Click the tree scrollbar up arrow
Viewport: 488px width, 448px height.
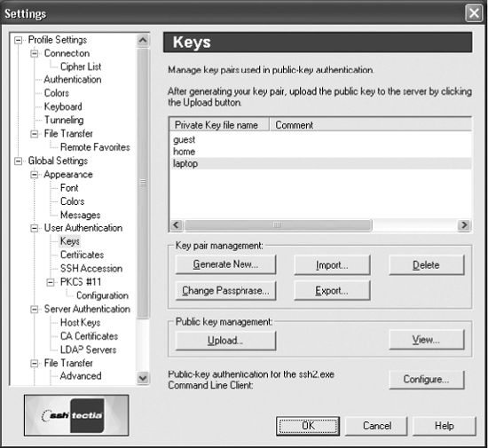click(x=143, y=41)
